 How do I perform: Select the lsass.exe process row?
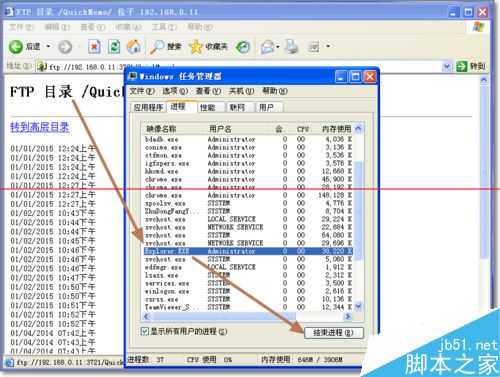248,275
